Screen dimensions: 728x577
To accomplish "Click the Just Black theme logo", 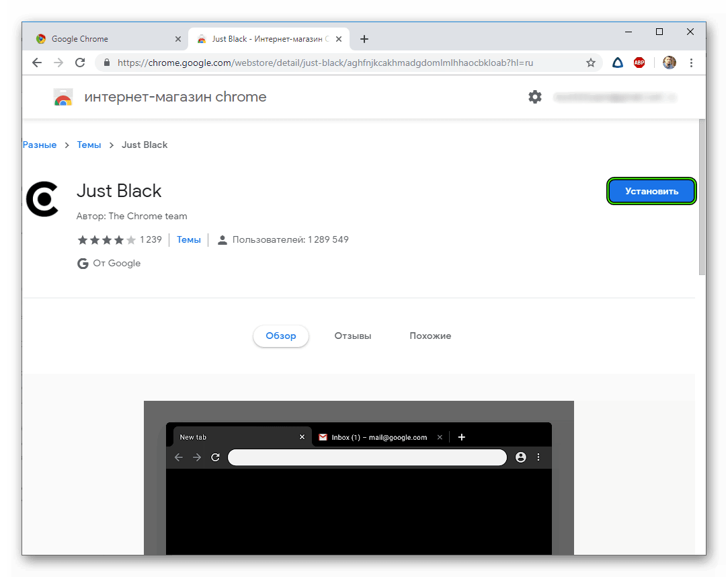I will click(43, 199).
